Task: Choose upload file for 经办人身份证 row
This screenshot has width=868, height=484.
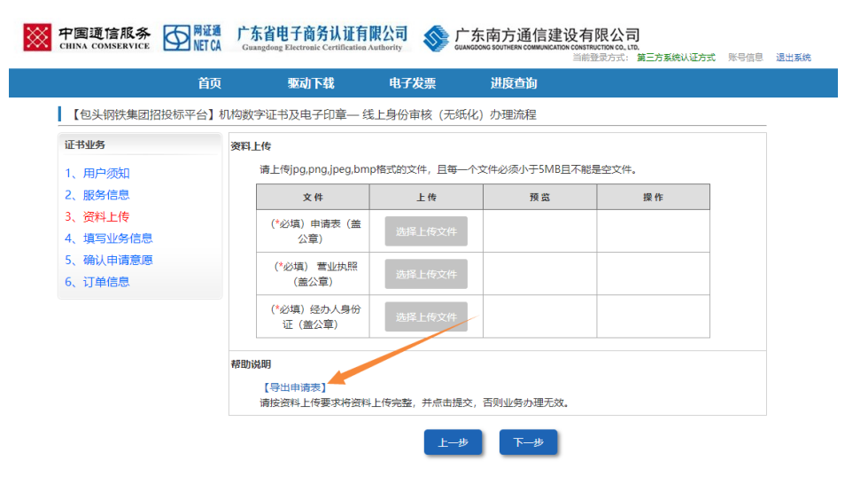Action: (426, 316)
